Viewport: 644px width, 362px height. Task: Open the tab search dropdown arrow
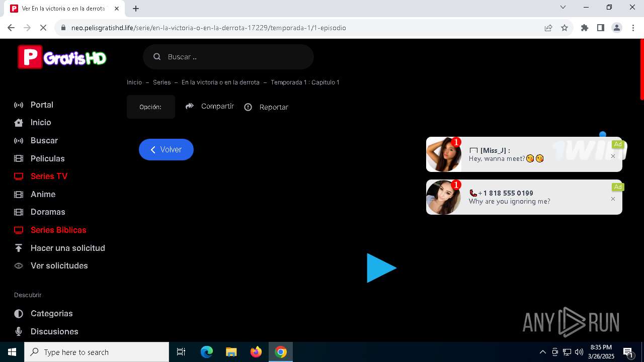point(563,7)
